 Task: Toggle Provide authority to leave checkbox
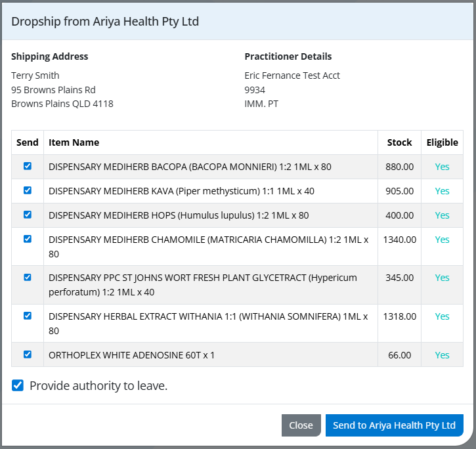coord(18,385)
